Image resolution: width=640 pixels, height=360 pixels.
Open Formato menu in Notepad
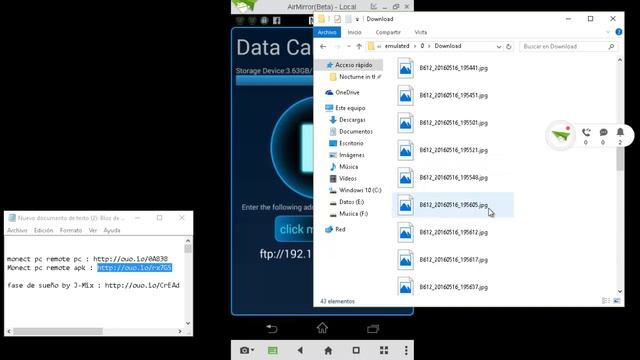[71, 230]
